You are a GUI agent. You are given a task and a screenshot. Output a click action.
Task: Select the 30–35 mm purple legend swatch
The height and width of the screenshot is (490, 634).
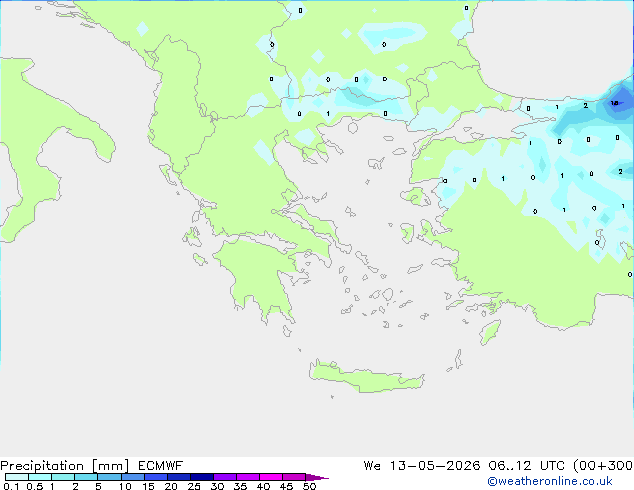click(x=225, y=477)
